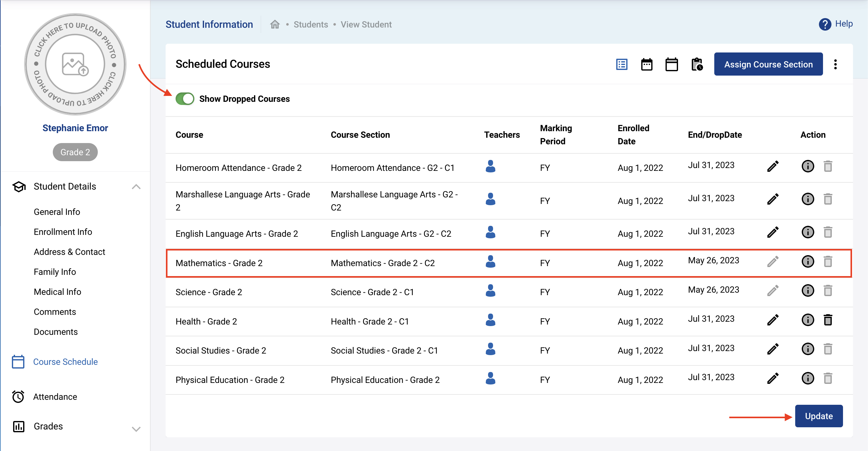Click the Students breadcrumb link
This screenshot has height=451, width=868.
click(310, 25)
